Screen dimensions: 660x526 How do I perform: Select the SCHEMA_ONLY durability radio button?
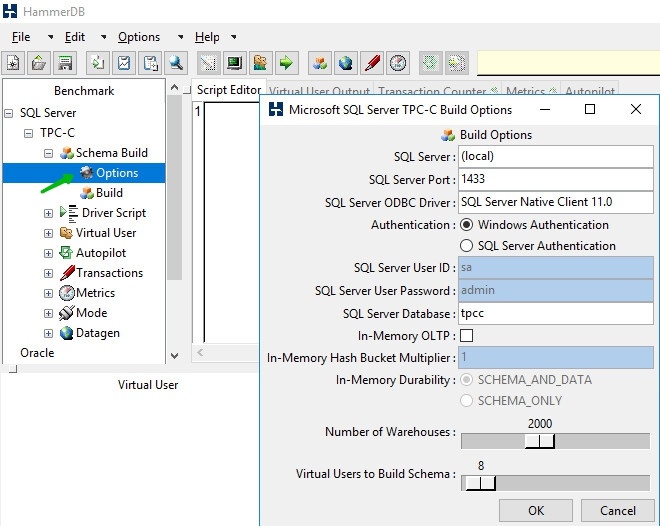click(466, 401)
